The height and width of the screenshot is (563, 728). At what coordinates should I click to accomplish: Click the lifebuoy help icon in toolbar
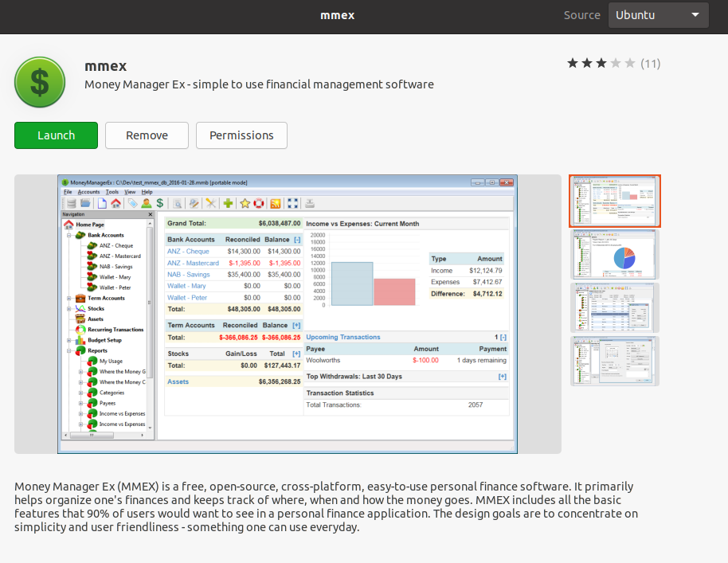(x=260, y=203)
